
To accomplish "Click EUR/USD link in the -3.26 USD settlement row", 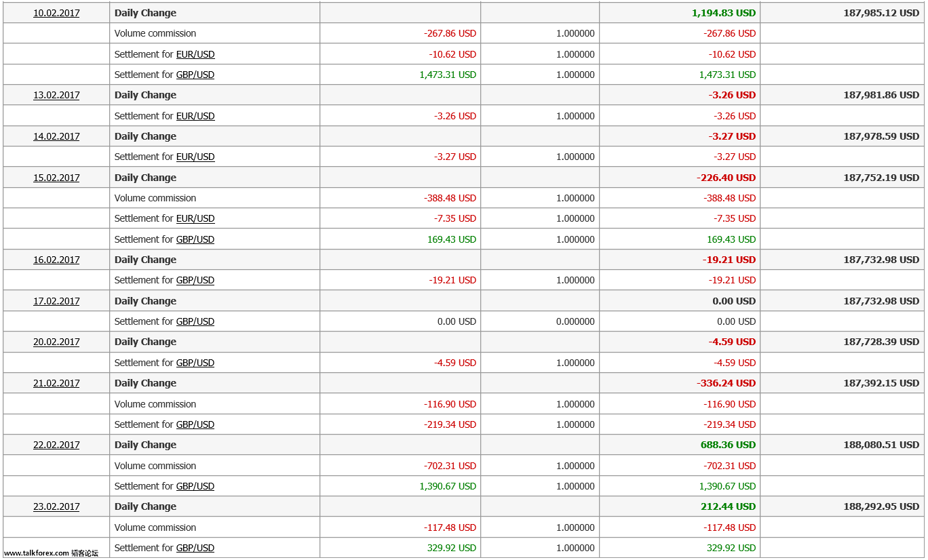I will (x=195, y=116).
